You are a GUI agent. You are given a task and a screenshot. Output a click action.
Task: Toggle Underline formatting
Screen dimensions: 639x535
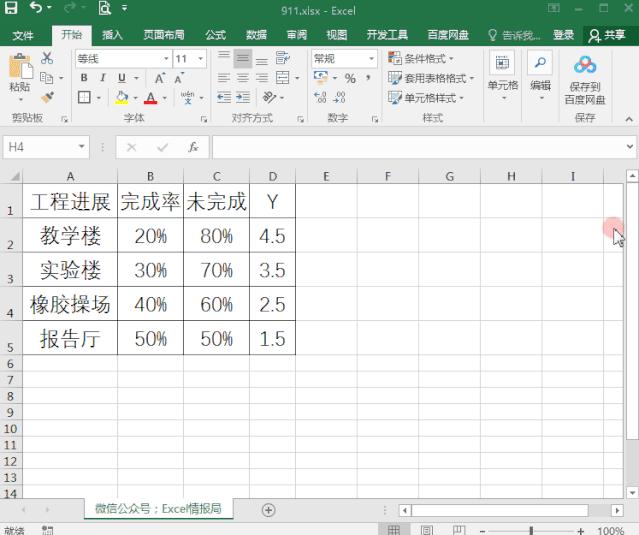[121, 77]
